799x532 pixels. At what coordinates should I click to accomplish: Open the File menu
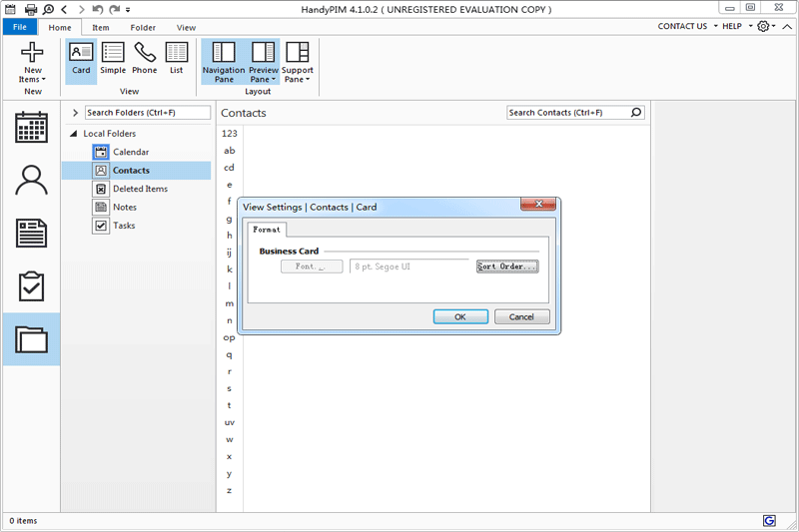click(20, 27)
